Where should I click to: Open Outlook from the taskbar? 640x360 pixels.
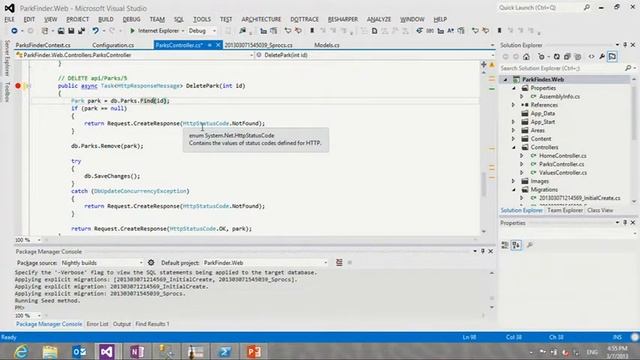point(79,351)
